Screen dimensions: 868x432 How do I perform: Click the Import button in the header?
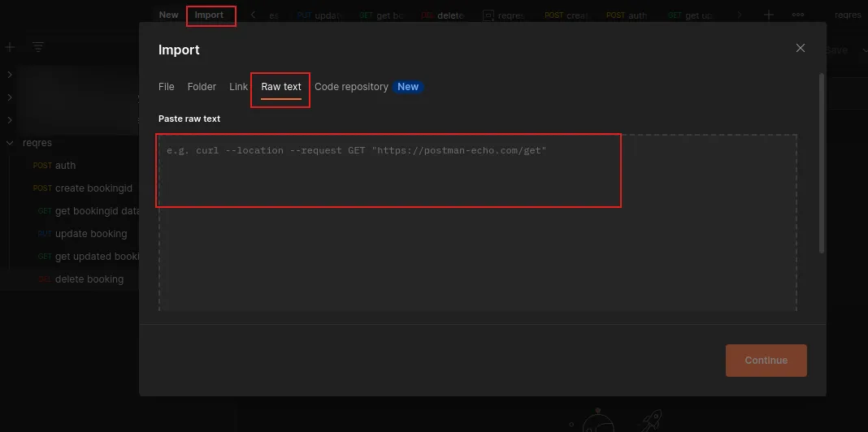(x=209, y=15)
